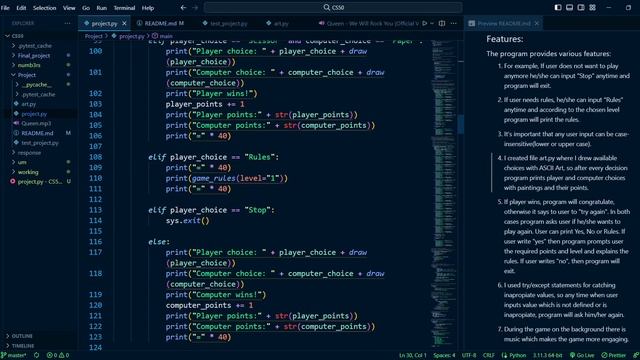The image size is (640, 360).
Task: Open the Go menu
Action: coord(86,8)
